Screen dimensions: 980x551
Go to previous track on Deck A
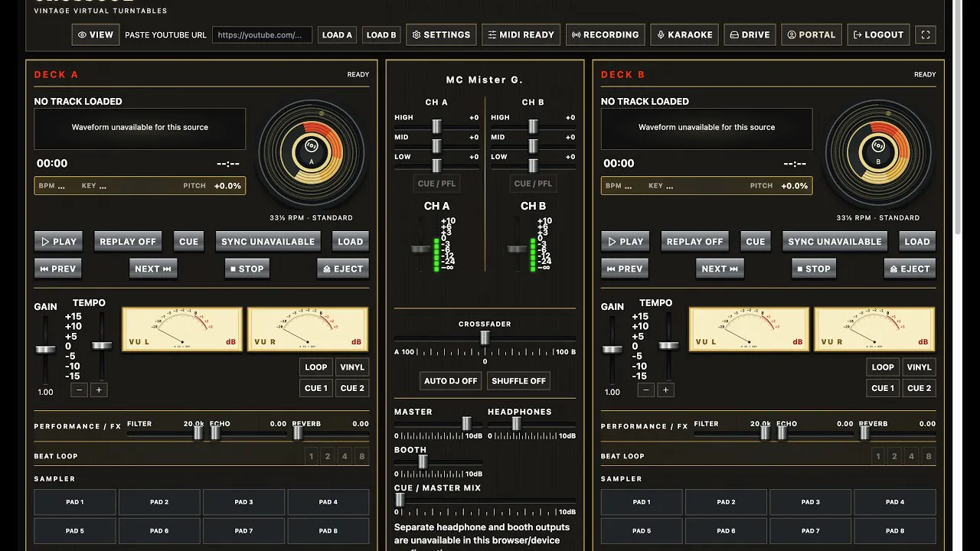coord(58,269)
